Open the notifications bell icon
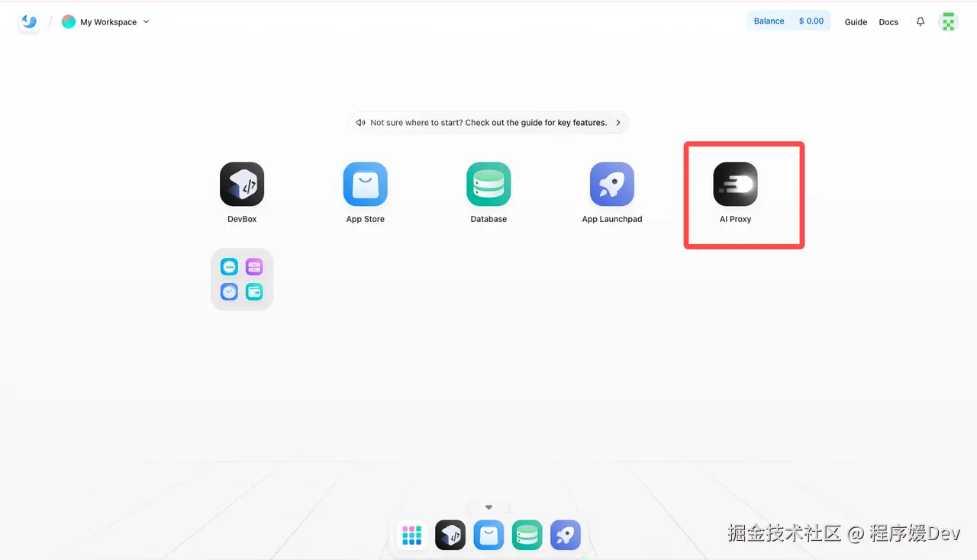 [921, 21]
